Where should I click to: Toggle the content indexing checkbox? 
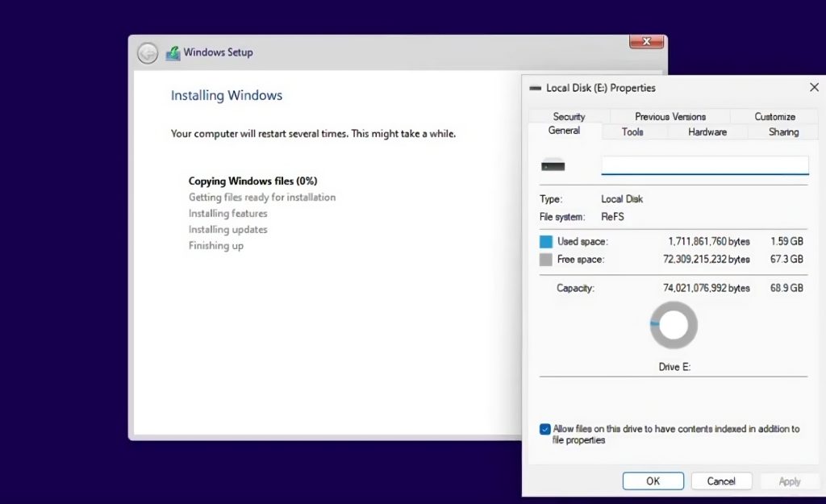pyautogui.click(x=545, y=429)
